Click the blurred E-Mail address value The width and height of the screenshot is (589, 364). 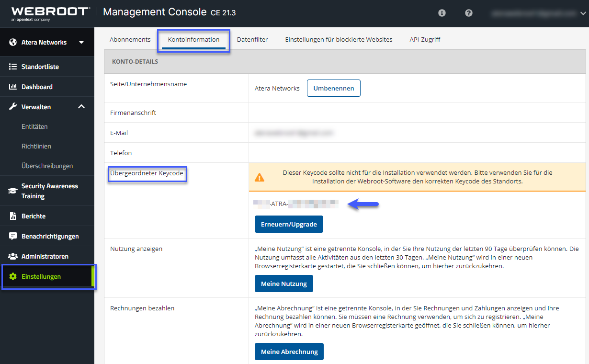coord(294,133)
